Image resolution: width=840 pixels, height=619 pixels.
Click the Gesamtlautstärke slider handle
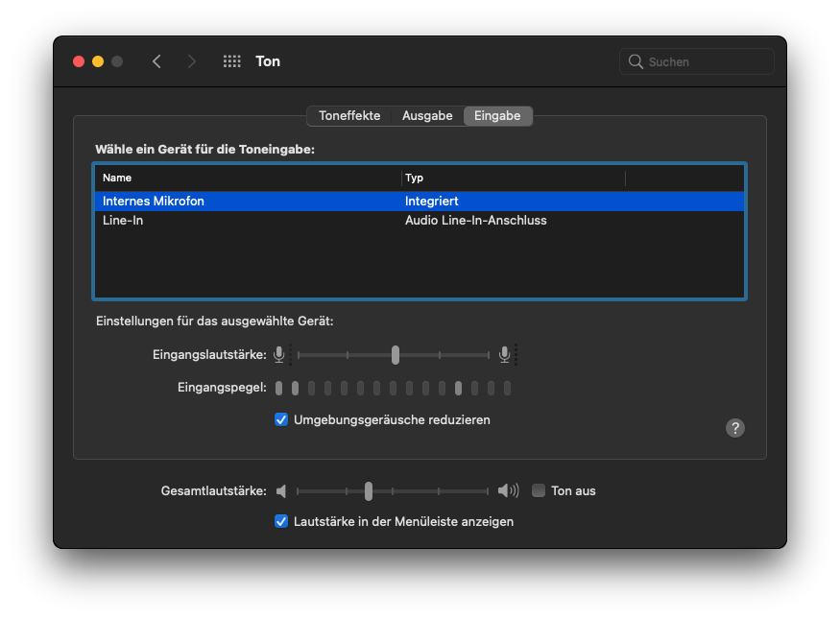[369, 491]
